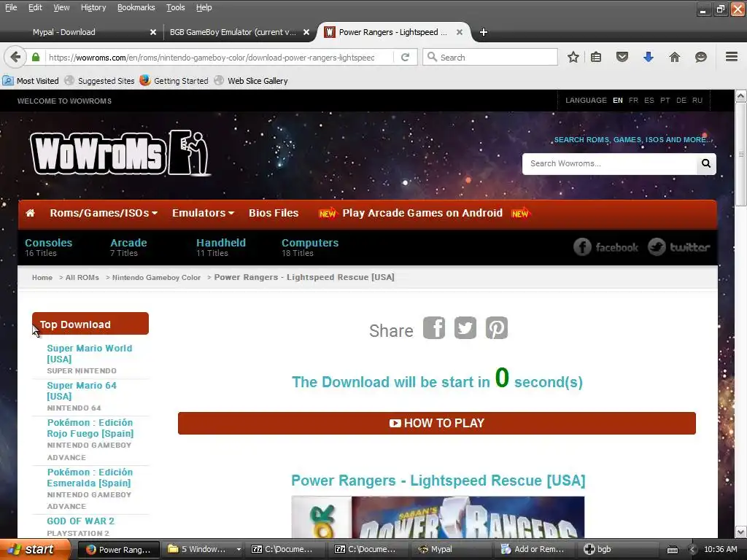Image resolution: width=747 pixels, height=560 pixels.
Task: Share on Facebook using the share icon
Action: [434, 328]
